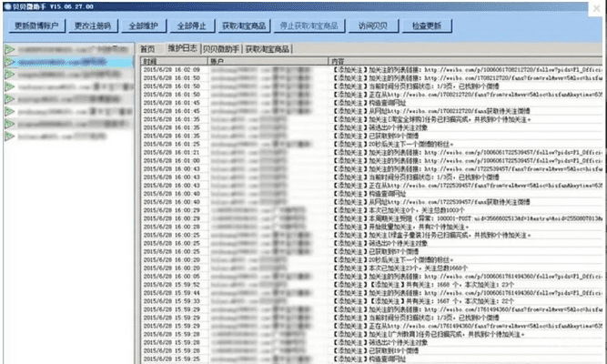The height and width of the screenshot is (364, 607).
Task: Open the 贝贝微助手 tab
Action: [x=221, y=49]
